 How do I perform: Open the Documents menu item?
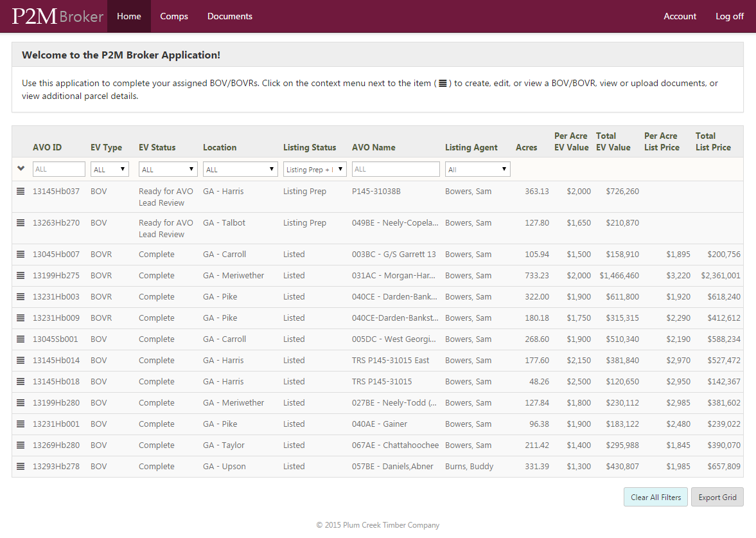[x=230, y=17]
